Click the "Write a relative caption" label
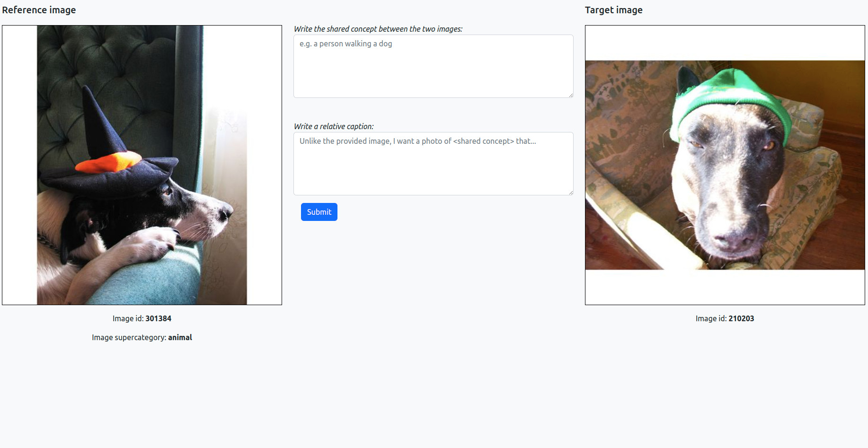 click(334, 126)
